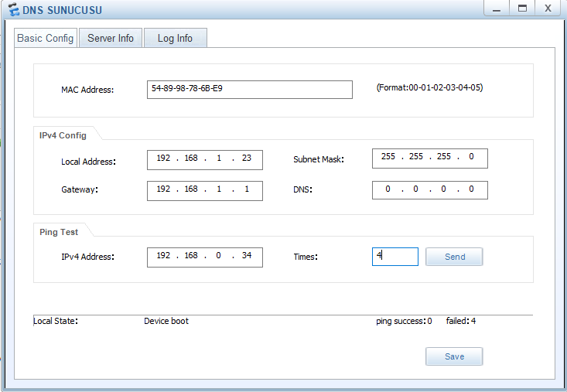Click first octet of DNS field
The height and width of the screenshot is (392, 567).
click(388, 189)
